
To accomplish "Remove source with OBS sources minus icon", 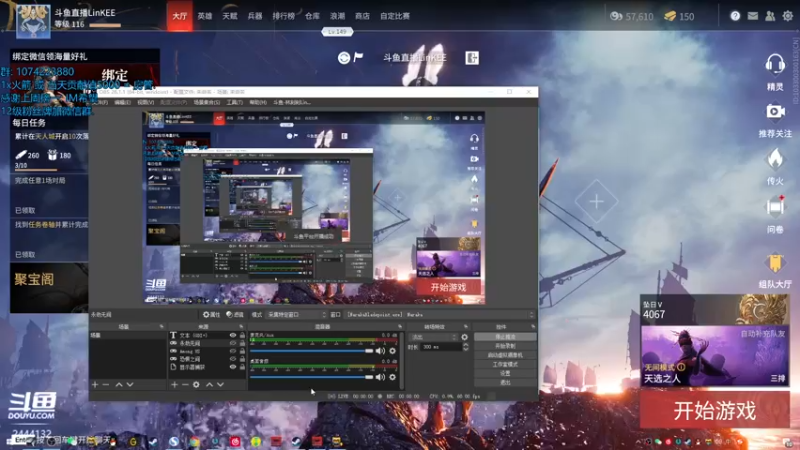I will 185,384.
